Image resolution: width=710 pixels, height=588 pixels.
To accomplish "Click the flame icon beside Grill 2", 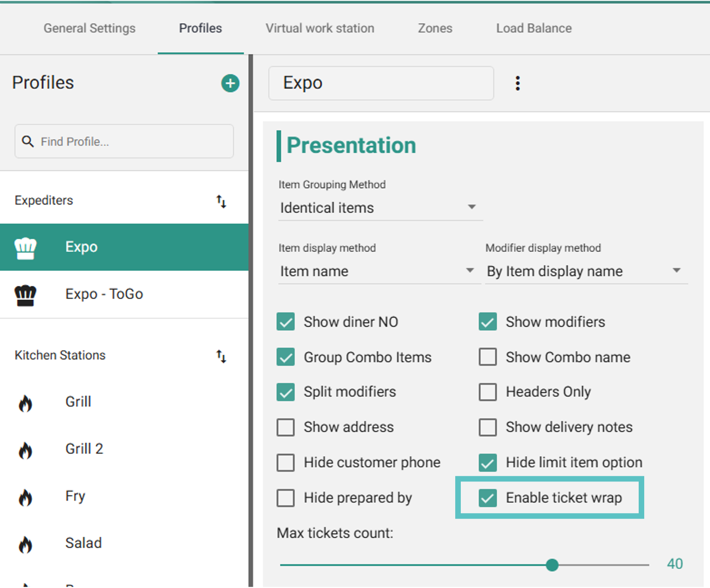I will pos(25,450).
